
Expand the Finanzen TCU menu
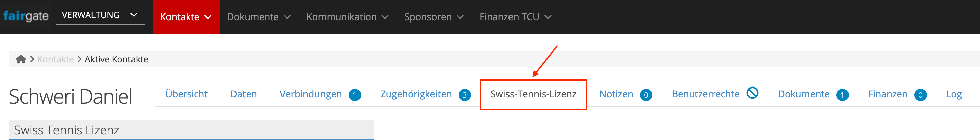click(515, 17)
